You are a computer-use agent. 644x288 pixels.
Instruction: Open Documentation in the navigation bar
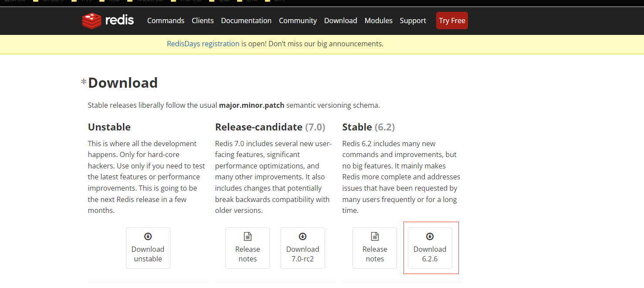246,21
